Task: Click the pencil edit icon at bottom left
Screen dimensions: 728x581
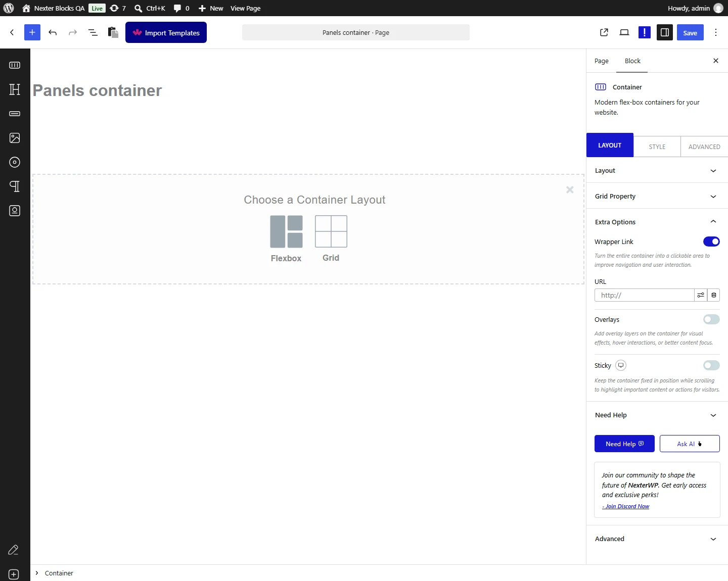Action: pyautogui.click(x=14, y=550)
